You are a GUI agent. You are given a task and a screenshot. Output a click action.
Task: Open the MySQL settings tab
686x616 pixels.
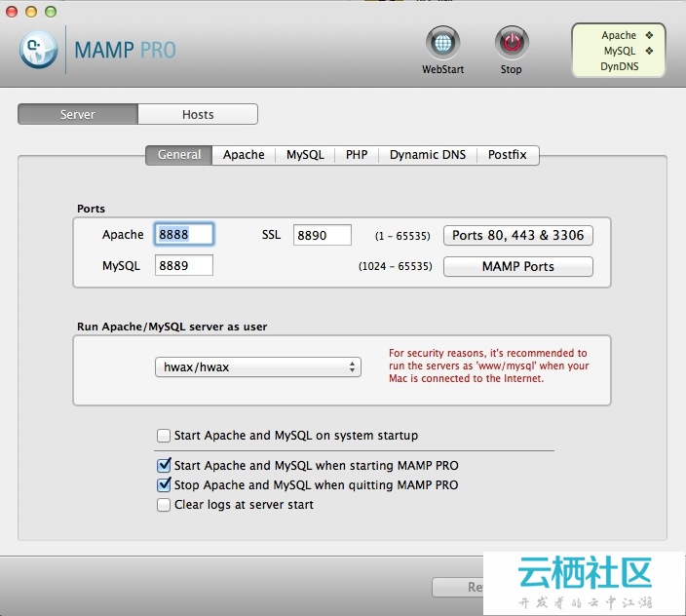tap(305, 155)
